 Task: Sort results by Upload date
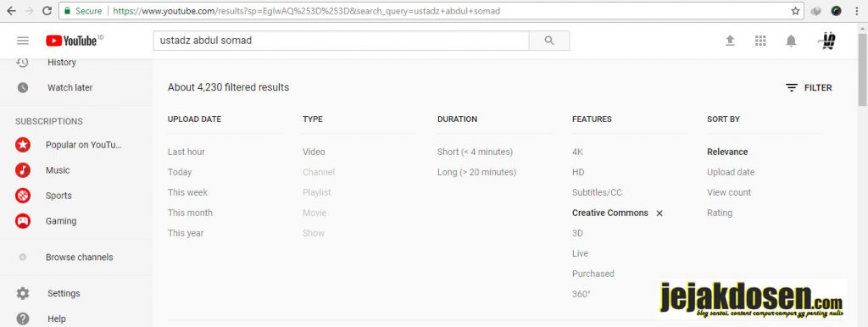pos(731,172)
